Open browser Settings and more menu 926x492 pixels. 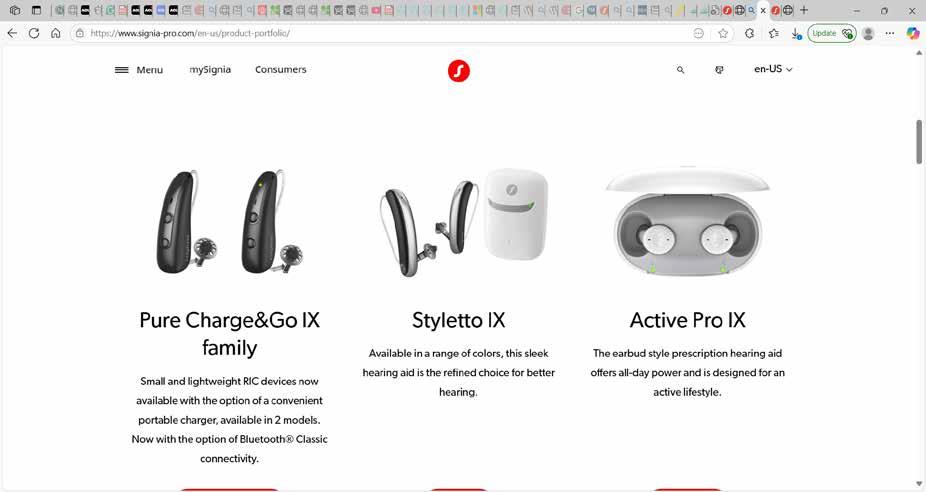(x=889, y=33)
